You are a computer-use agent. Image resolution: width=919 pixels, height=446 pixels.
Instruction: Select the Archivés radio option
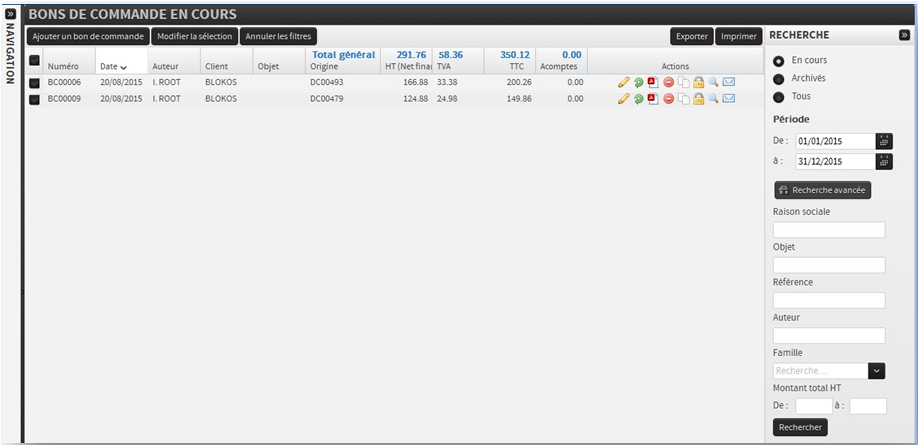point(779,79)
